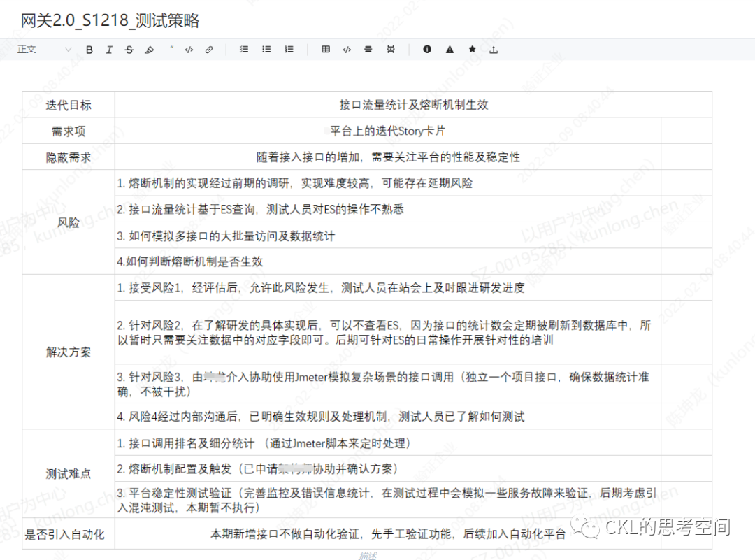Click the 风险 row label

[69, 222]
